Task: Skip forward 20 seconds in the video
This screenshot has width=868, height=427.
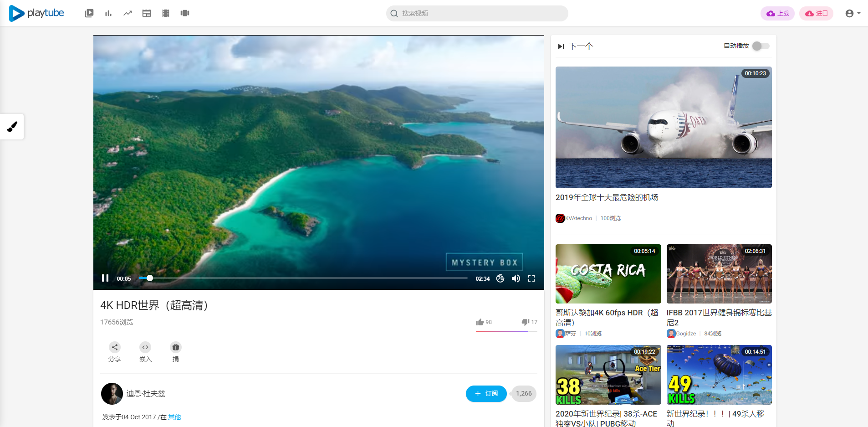Action: pyautogui.click(x=500, y=278)
